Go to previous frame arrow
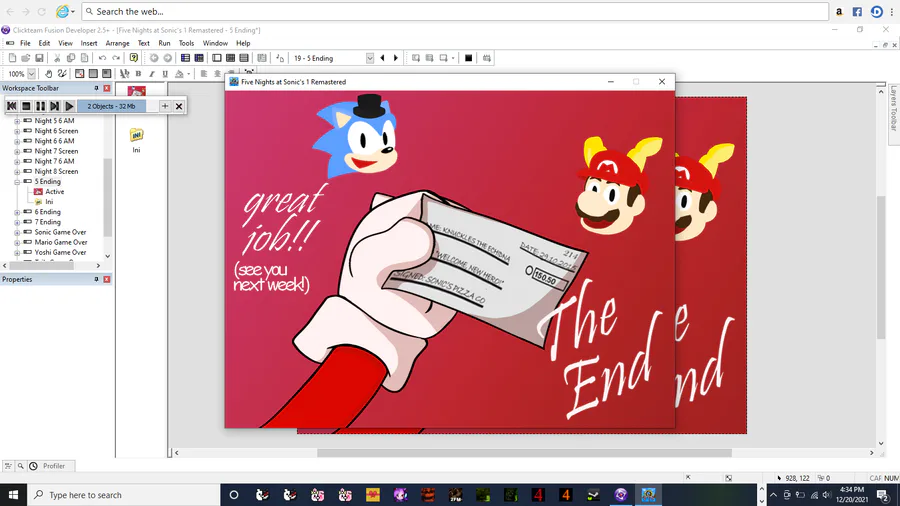The width and height of the screenshot is (900, 506). [x=382, y=58]
